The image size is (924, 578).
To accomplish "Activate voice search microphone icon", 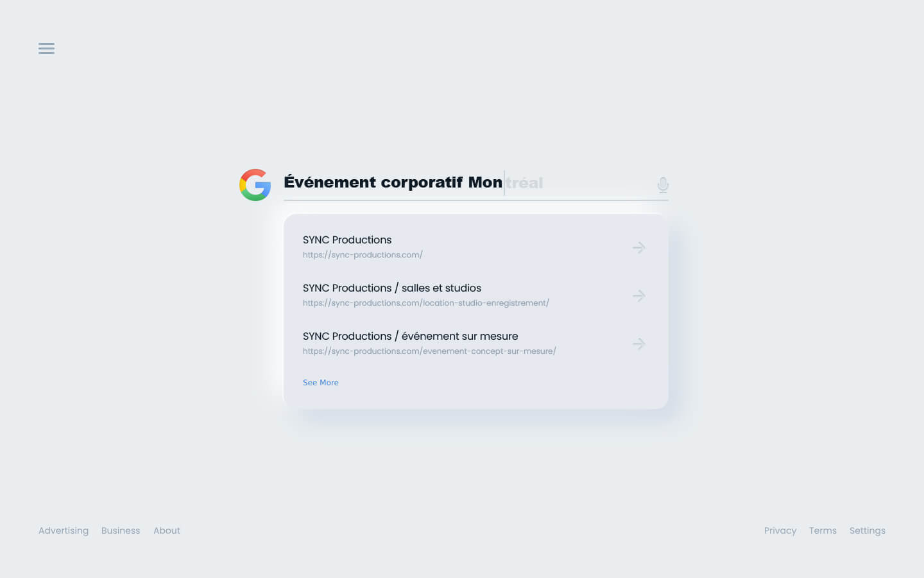I will click(663, 185).
